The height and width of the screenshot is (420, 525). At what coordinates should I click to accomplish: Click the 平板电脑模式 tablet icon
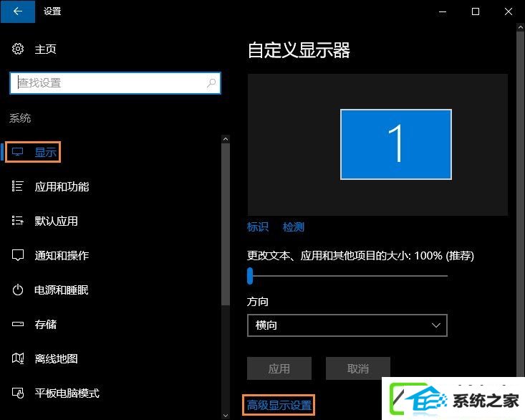click(18, 393)
